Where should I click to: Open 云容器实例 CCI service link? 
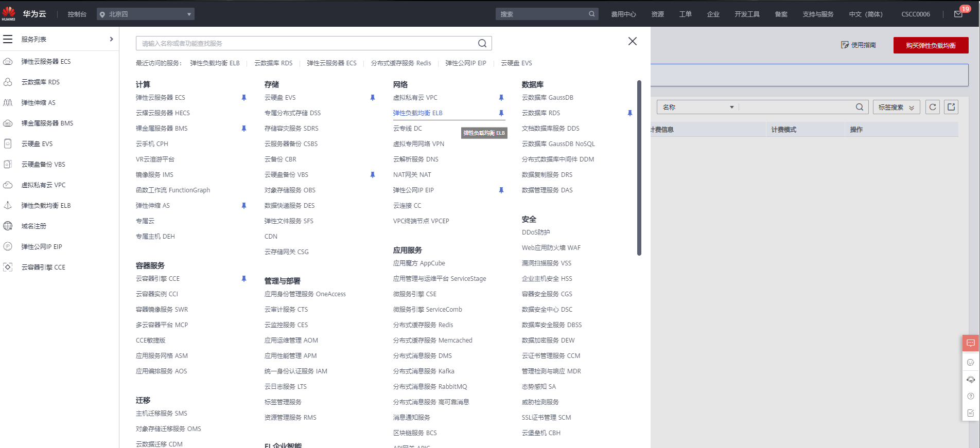tap(157, 294)
